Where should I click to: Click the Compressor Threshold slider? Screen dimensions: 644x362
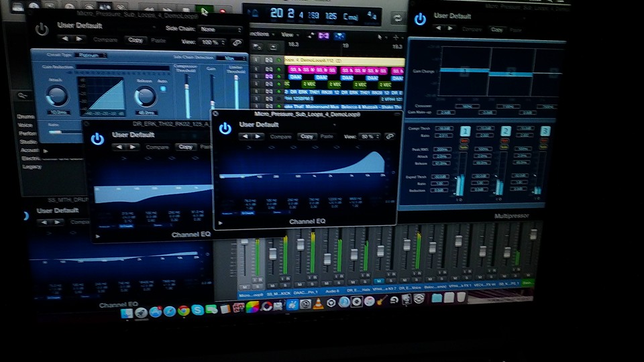[187, 97]
